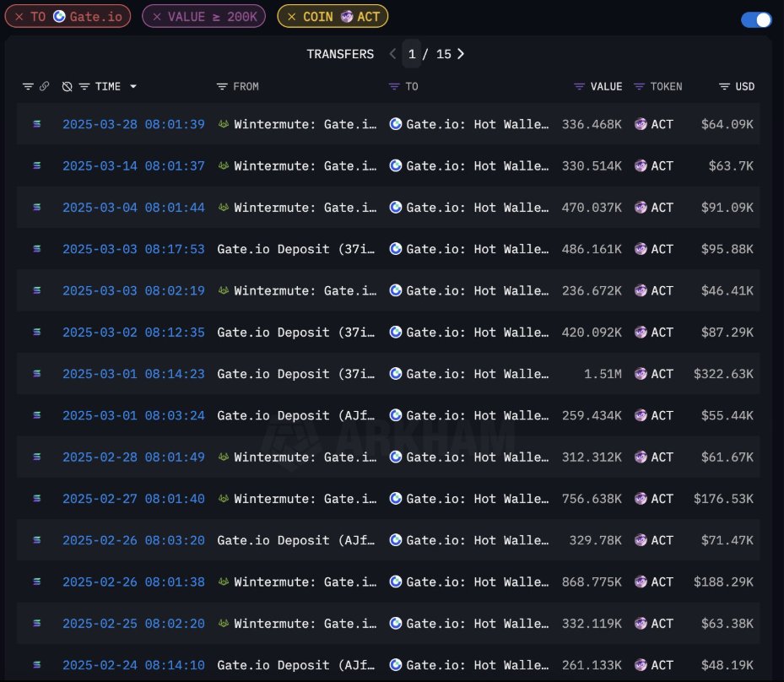Open Gate.io Deposit (AJf sender on 2025-03-01
The width and height of the screenshot is (784, 682).
[x=295, y=415]
